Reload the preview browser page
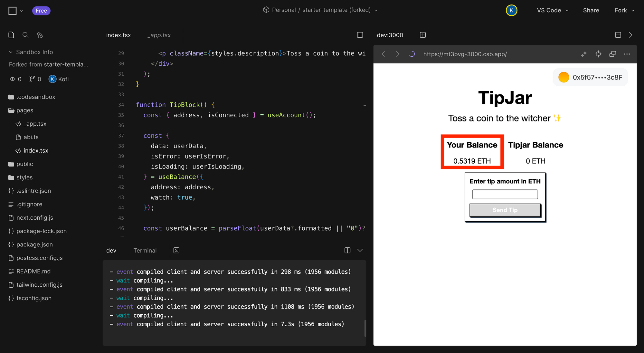This screenshot has height=353, width=644. 412,54
